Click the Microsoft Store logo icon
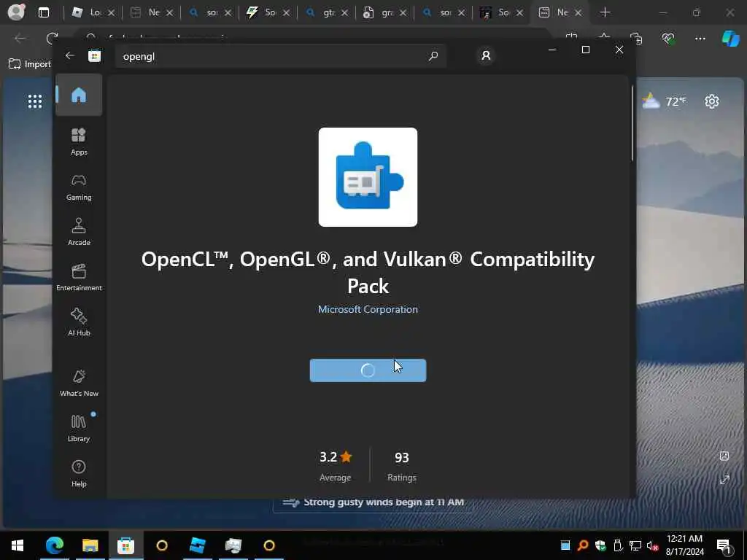 (94, 55)
